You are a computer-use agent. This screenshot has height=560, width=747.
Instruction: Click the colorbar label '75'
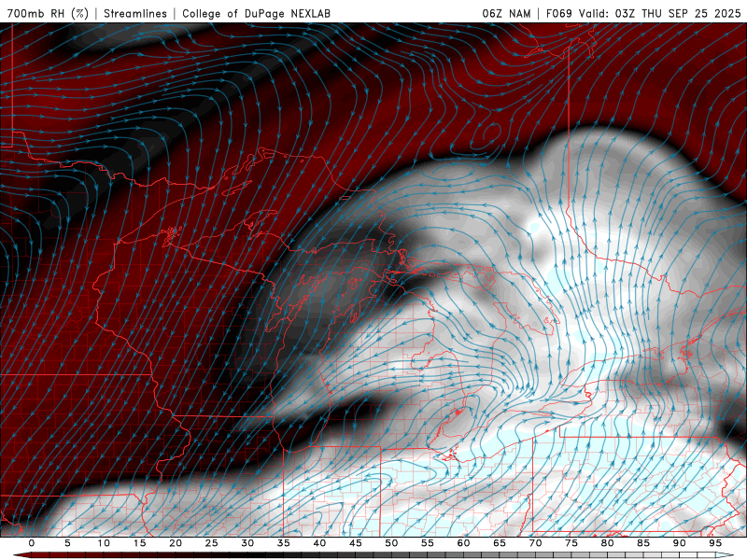pyautogui.click(x=571, y=543)
